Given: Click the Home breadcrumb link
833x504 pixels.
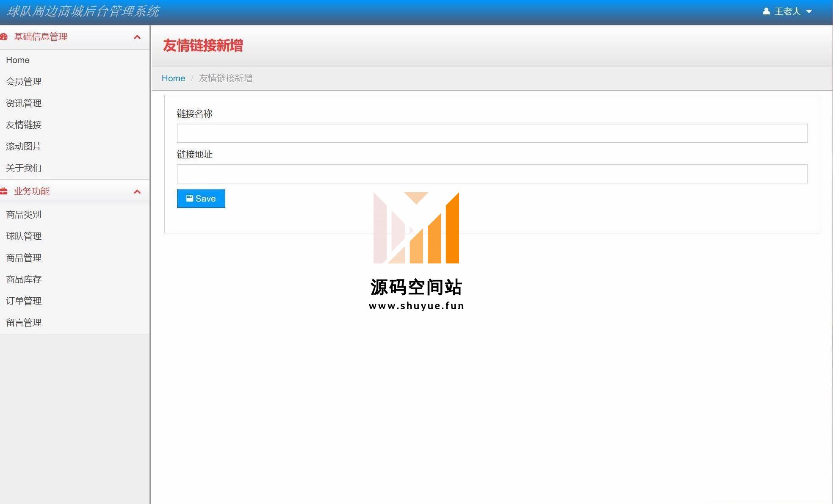Looking at the screenshot, I should [x=173, y=78].
